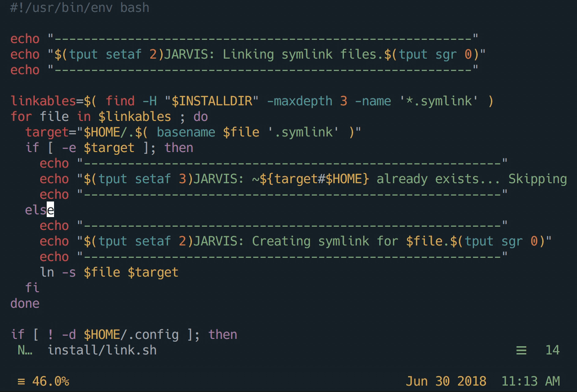
Task: Click the words 'already exists...'
Action: tap(438, 179)
